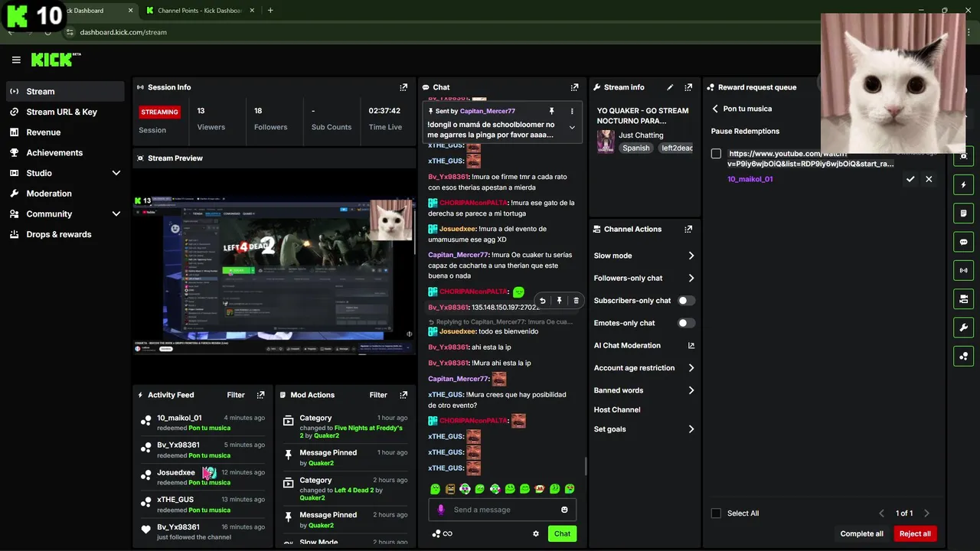Click the wrench icon in the right sidebar

(x=963, y=328)
